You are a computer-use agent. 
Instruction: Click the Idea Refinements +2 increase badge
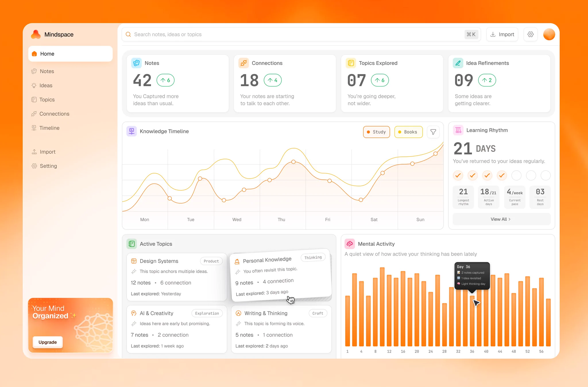[487, 80]
